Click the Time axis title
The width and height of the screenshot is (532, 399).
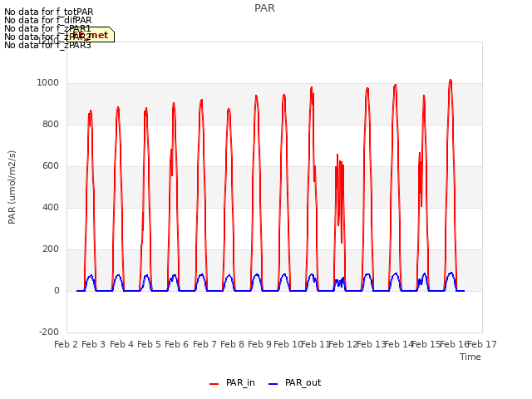pyautogui.click(x=470, y=357)
